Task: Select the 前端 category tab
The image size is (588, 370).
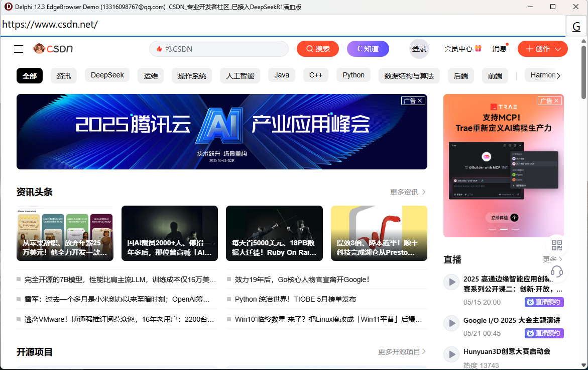Action: 495,76
